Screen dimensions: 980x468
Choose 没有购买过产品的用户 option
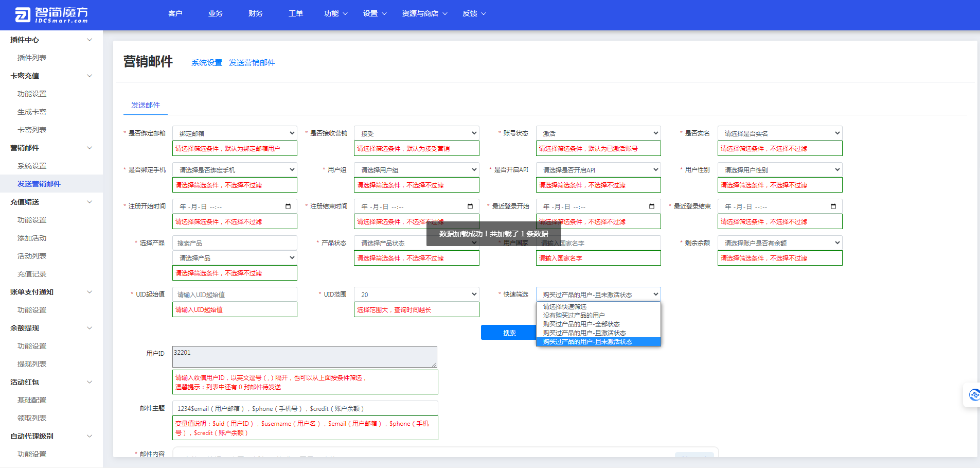coord(598,315)
